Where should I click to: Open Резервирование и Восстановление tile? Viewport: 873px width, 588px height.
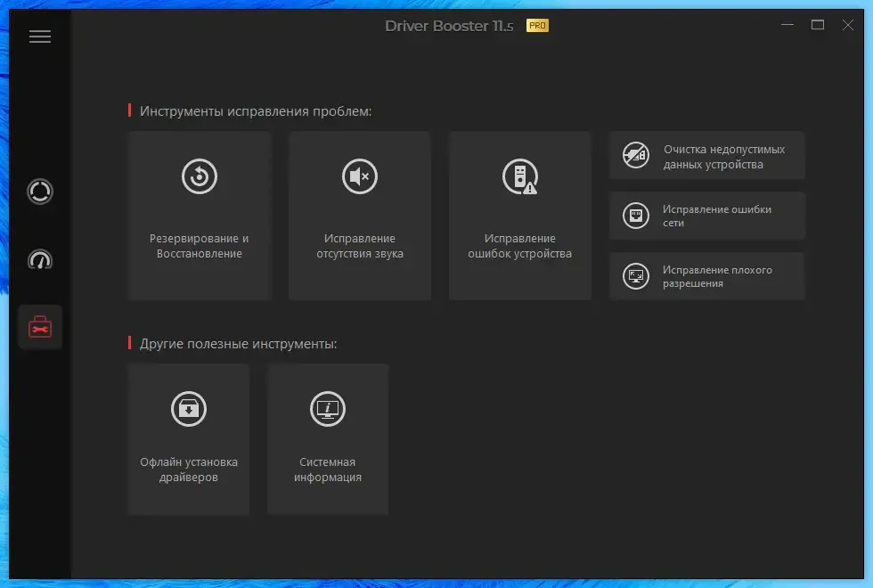200,216
